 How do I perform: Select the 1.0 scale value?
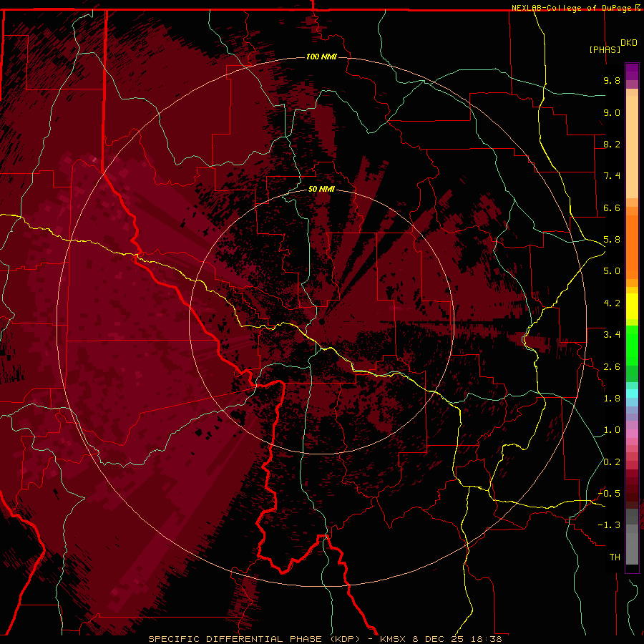click(612, 430)
